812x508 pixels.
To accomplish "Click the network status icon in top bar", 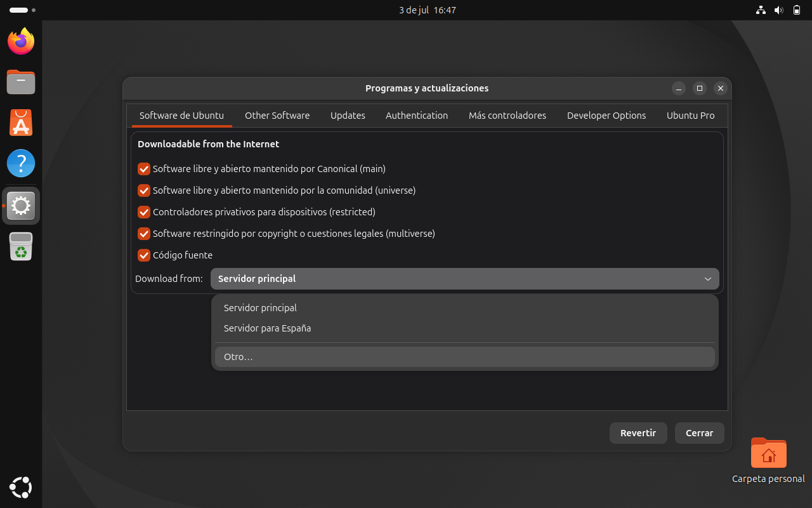I will [x=761, y=10].
